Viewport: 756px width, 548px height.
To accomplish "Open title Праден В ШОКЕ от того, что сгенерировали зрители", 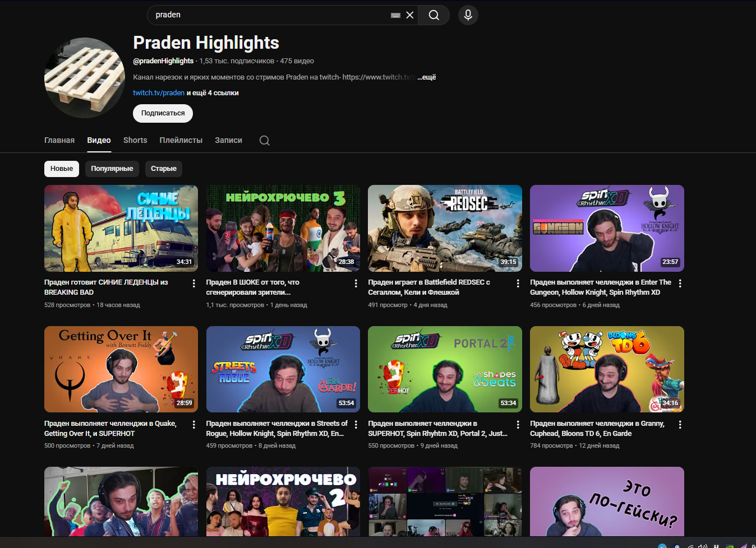I will point(252,287).
